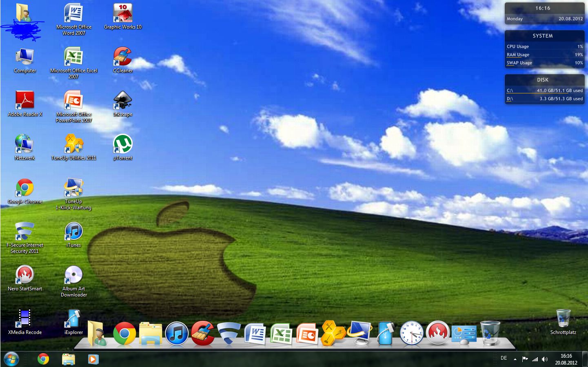The image size is (588, 367).
Task: Click the SYSTEM gadget header
Action: (x=543, y=36)
